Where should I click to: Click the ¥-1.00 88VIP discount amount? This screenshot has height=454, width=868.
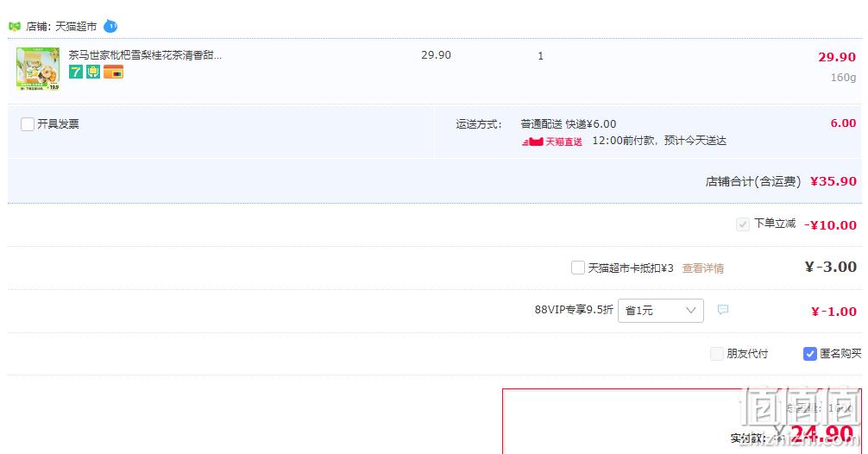click(x=833, y=312)
